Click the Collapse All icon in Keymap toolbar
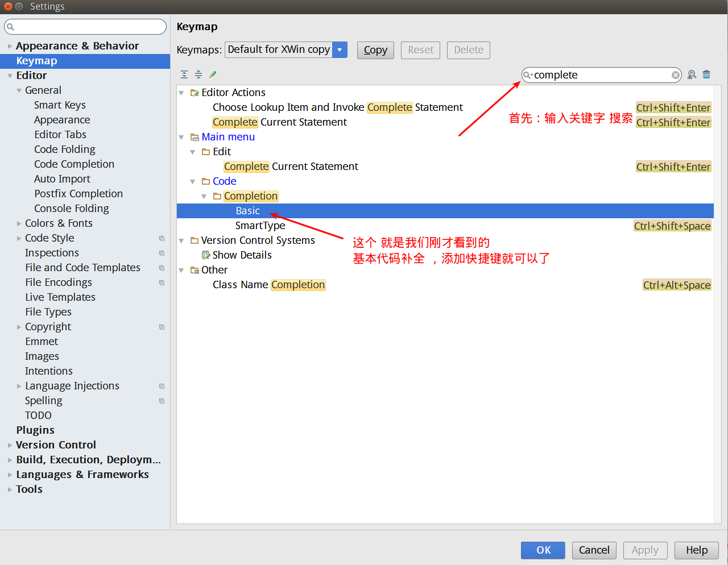 pyautogui.click(x=198, y=74)
